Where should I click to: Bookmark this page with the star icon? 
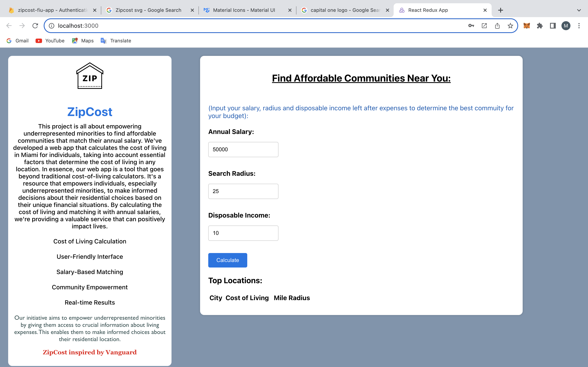pos(510,26)
